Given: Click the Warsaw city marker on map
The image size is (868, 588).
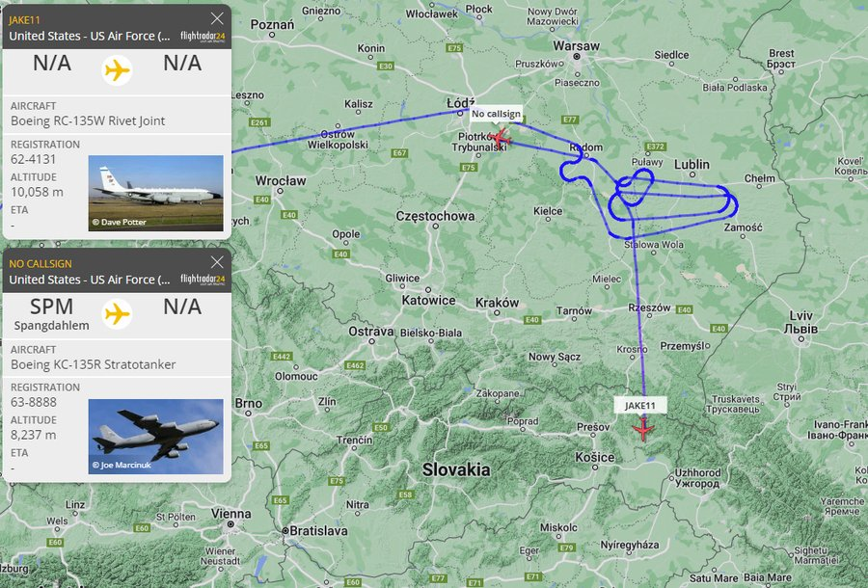Looking at the screenshot, I should (577, 57).
